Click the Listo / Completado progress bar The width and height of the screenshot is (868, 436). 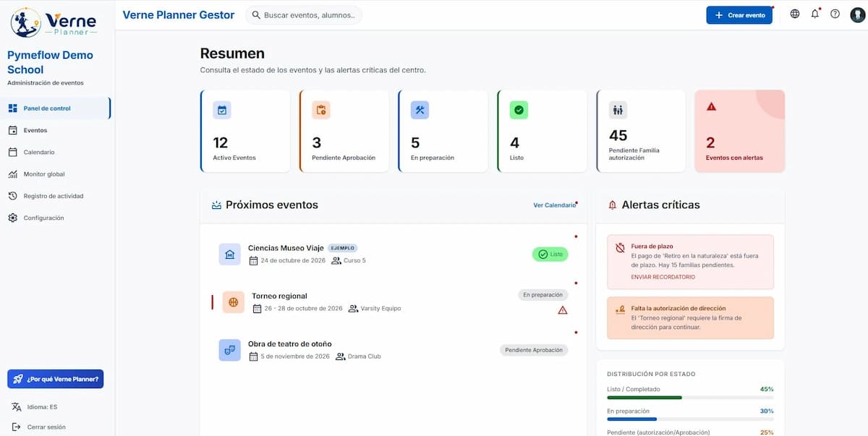[x=690, y=397]
